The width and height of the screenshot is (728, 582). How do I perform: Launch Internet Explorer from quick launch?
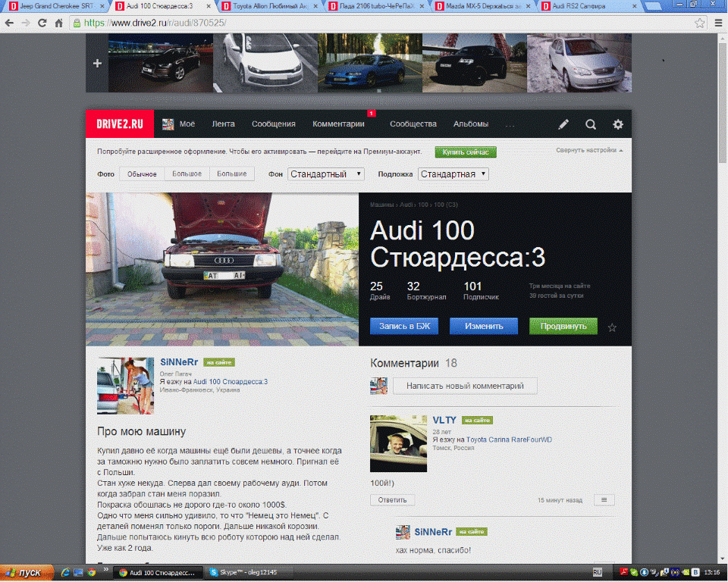[65, 572]
